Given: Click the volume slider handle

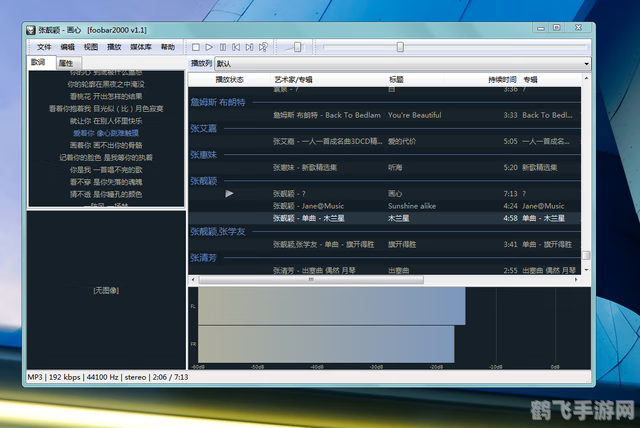Looking at the screenshot, I should 298,47.
